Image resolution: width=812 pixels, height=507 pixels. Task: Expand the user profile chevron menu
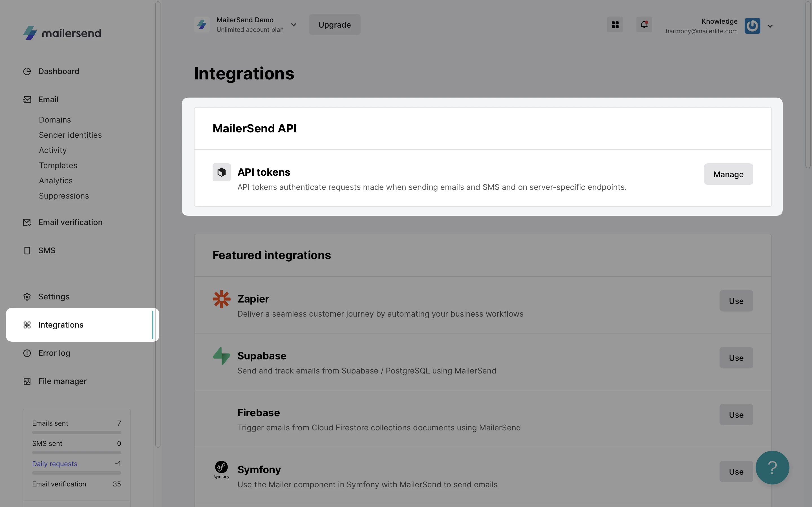770,26
